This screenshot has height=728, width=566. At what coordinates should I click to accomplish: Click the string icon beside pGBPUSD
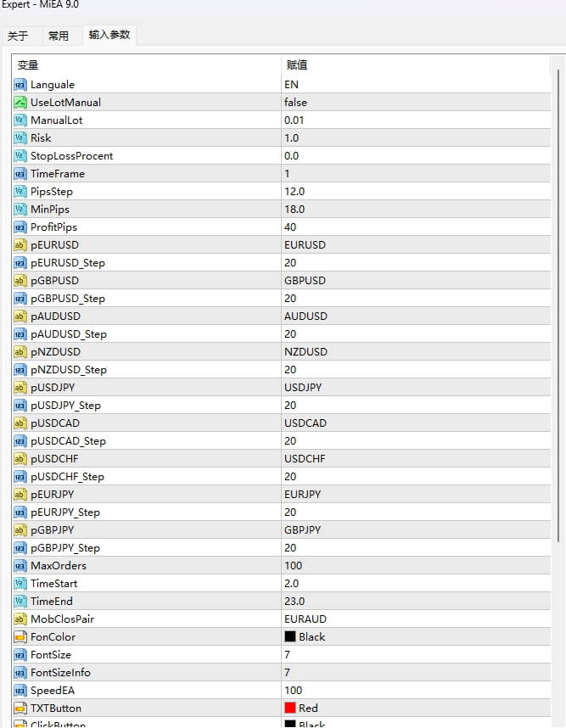coord(20,281)
